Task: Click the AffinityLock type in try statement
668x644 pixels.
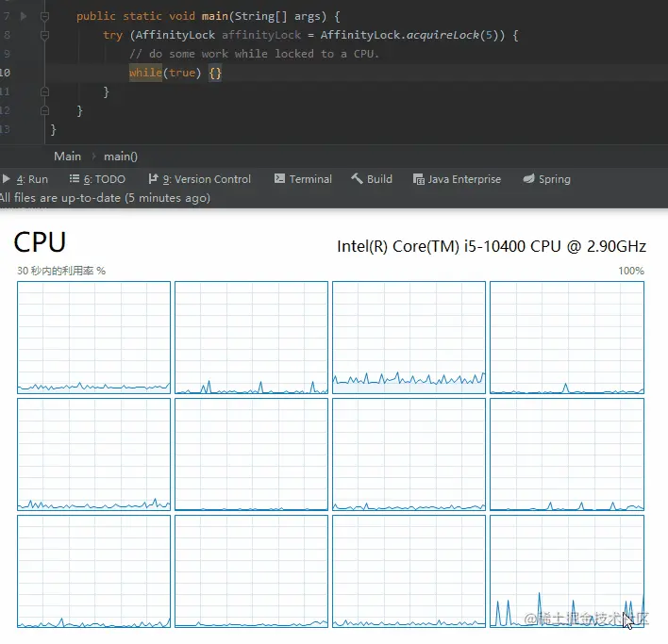Action: point(175,35)
